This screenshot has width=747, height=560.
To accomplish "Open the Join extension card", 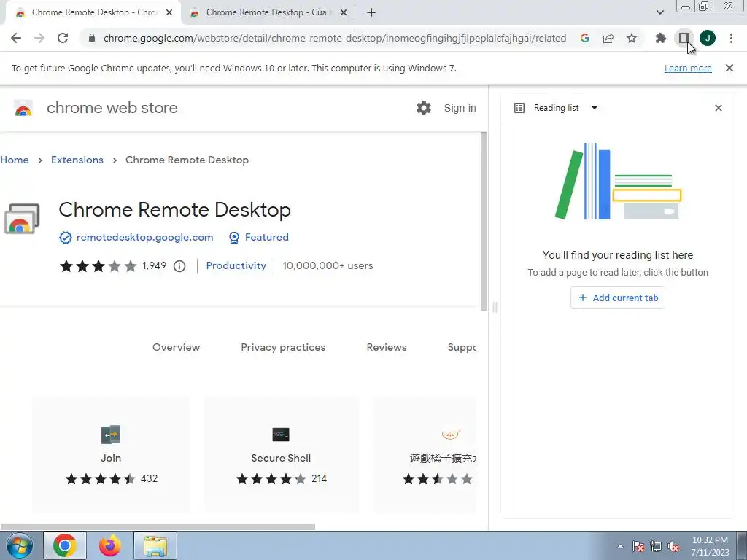I will [x=111, y=455].
